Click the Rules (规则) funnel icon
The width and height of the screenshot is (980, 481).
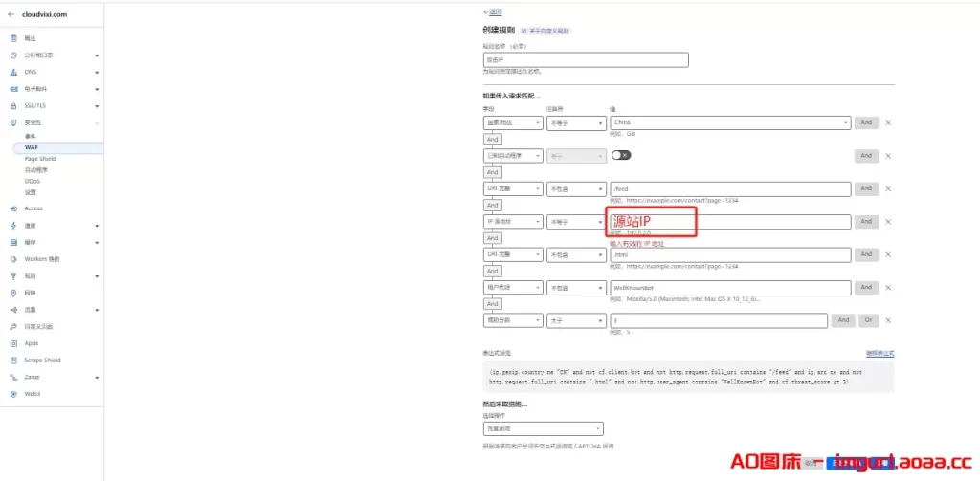[13, 276]
